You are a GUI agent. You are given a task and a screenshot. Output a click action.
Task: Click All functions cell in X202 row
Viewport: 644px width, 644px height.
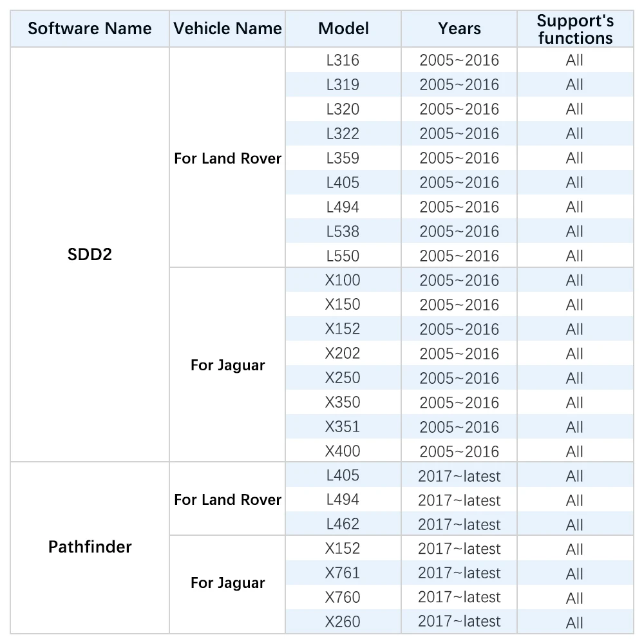coord(575,353)
